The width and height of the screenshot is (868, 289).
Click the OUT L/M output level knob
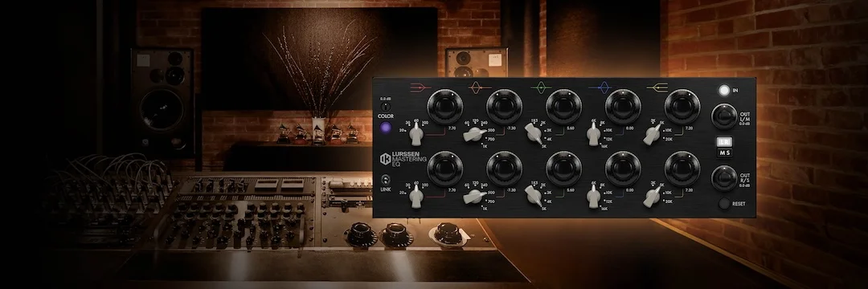[x=724, y=116]
